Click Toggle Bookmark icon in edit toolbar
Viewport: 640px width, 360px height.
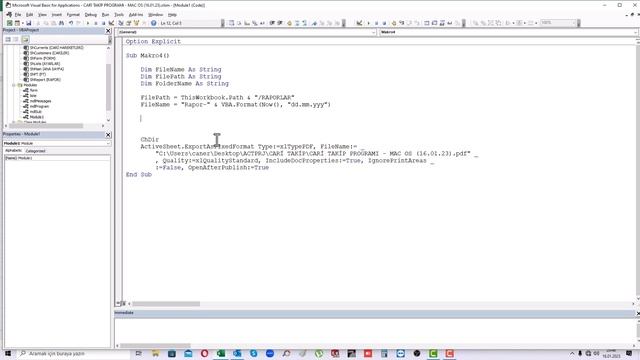click(x=314, y=23)
